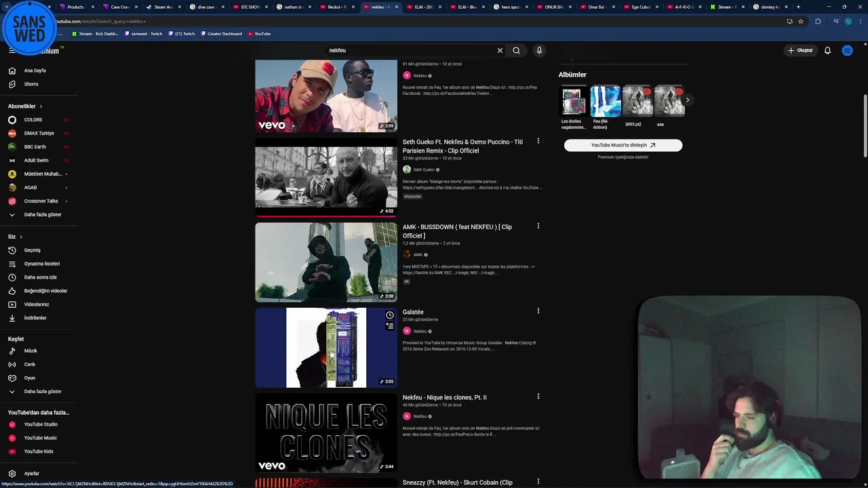Open more options for Galatée video
This screenshot has height=488, width=868.
pos(538,311)
